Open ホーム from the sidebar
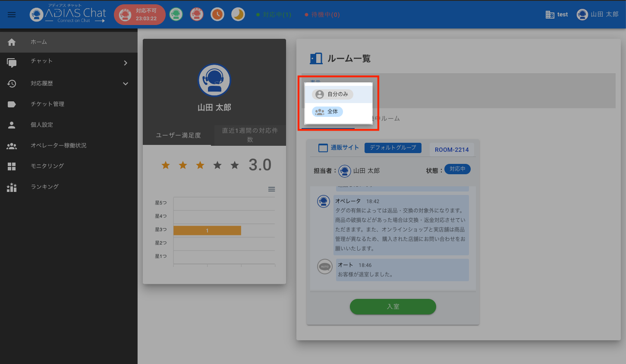This screenshot has height=364, width=626. [x=39, y=42]
